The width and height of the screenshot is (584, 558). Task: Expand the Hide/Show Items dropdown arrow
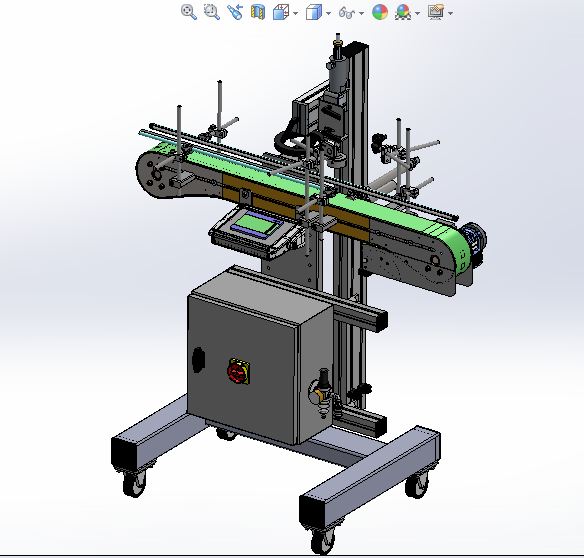coord(362,13)
